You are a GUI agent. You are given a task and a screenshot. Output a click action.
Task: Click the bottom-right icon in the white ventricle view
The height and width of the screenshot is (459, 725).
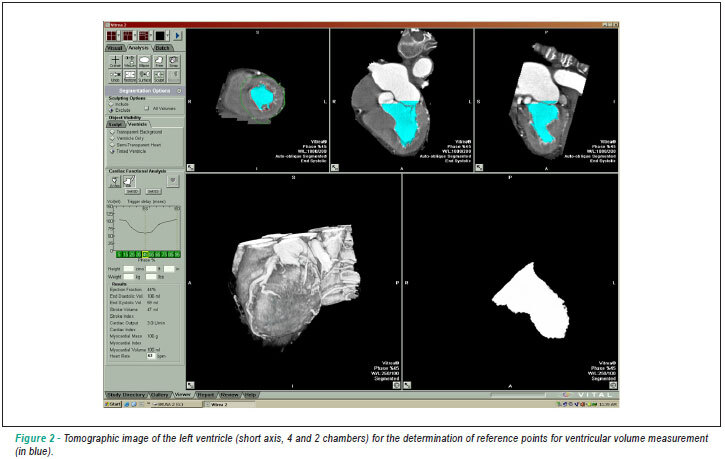(x=613, y=385)
